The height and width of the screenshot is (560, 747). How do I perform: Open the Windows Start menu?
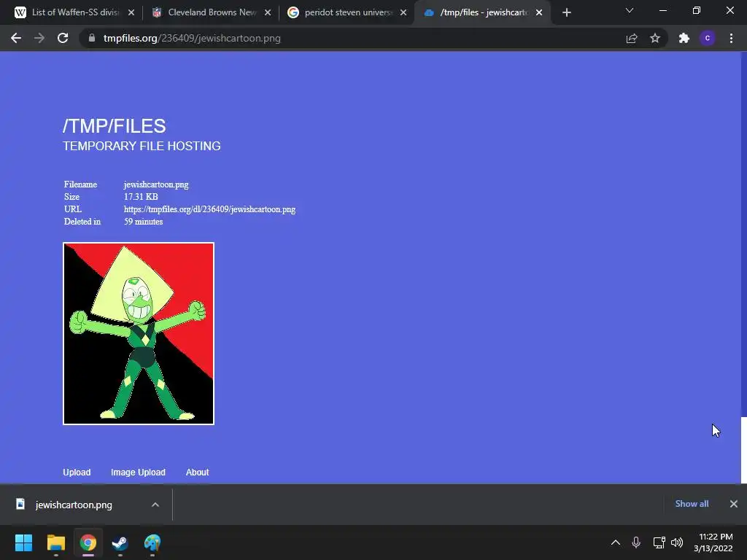coord(23,542)
